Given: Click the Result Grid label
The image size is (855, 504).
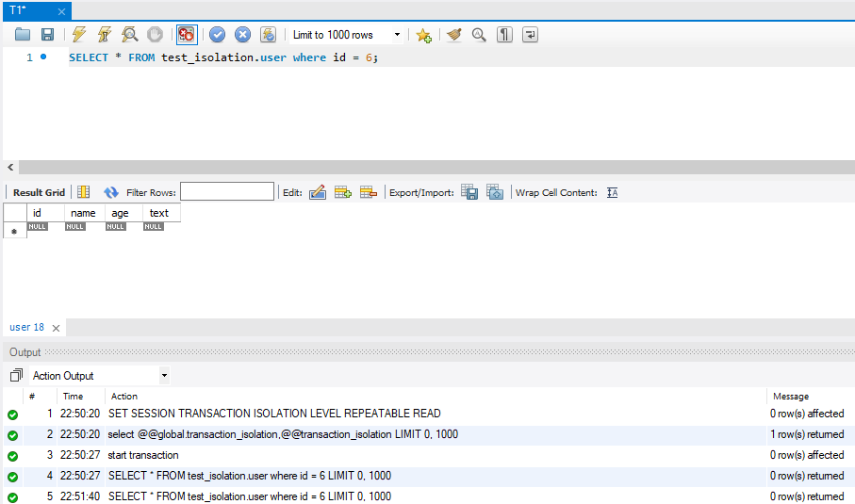Looking at the screenshot, I should (x=39, y=192).
